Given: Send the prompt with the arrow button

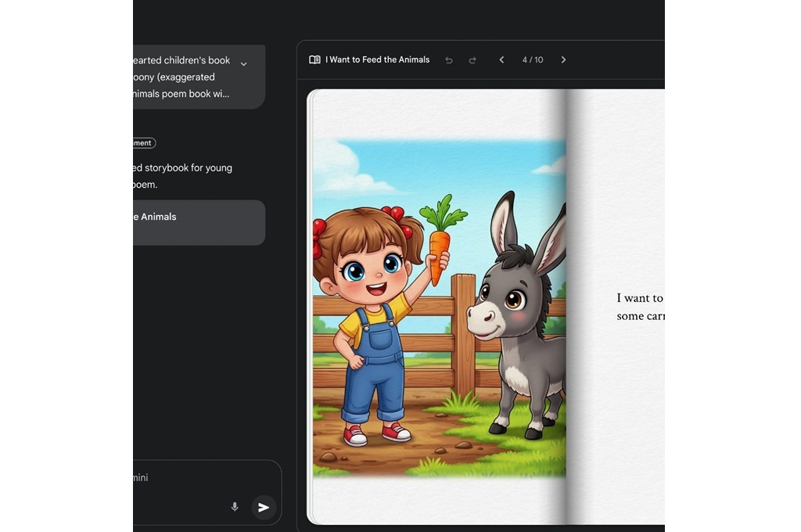Looking at the screenshot, I should 264,507.
